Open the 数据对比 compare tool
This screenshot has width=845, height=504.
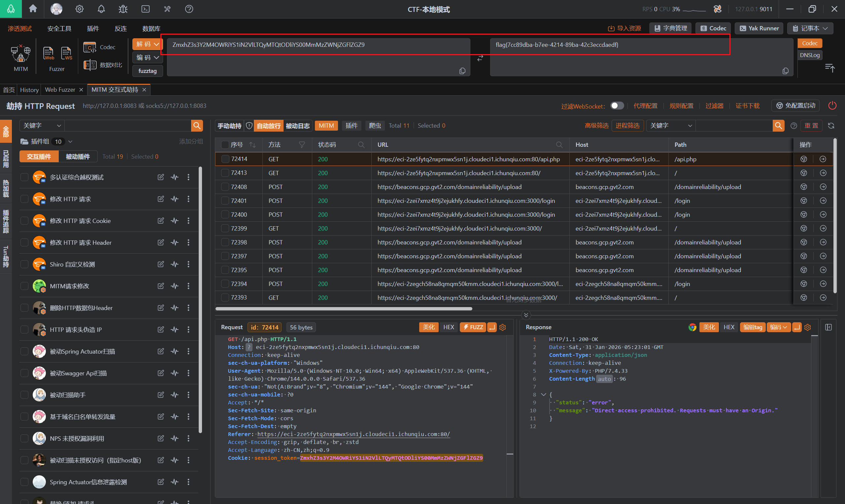pos(103,65)
